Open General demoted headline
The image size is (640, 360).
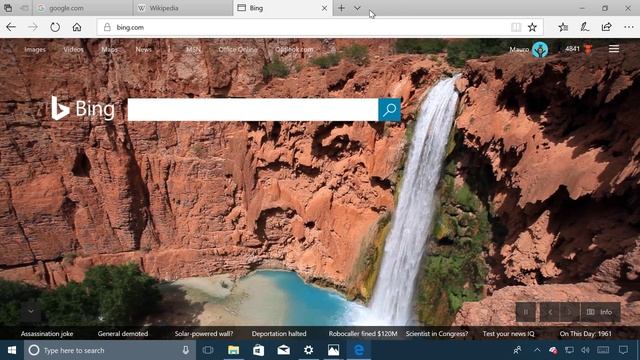(x=123, y=334)
